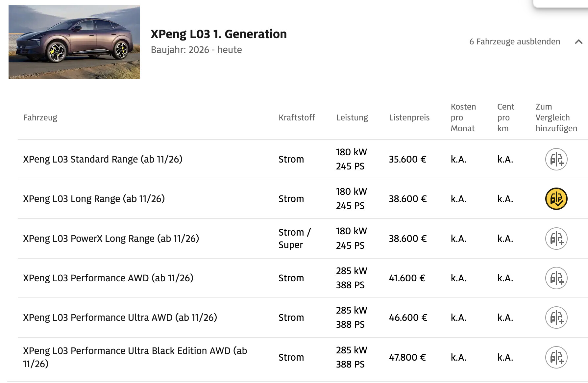Click the 'Fahrzeug' column header
This screenshot has width=588, height=383.
[40, 117]
